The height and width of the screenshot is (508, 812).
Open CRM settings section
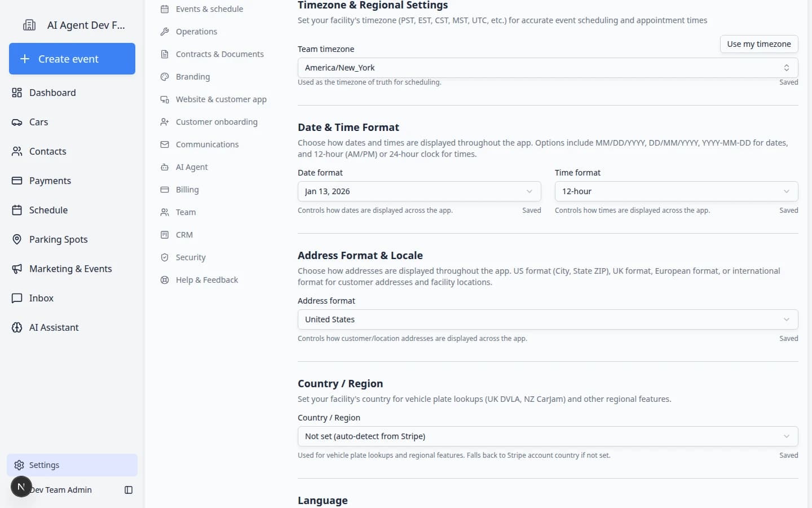184,235
